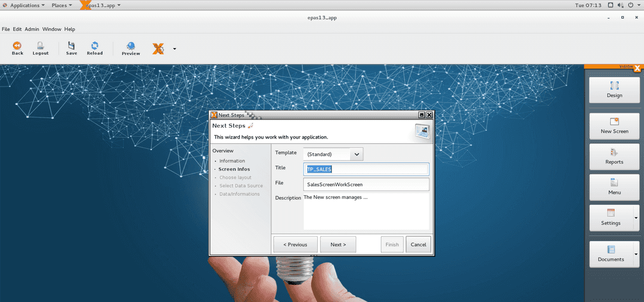The image size is (644, 302).
Task: Expand the dropdown arrow beside the X toolbar icon
Action: tap(174, 48)
